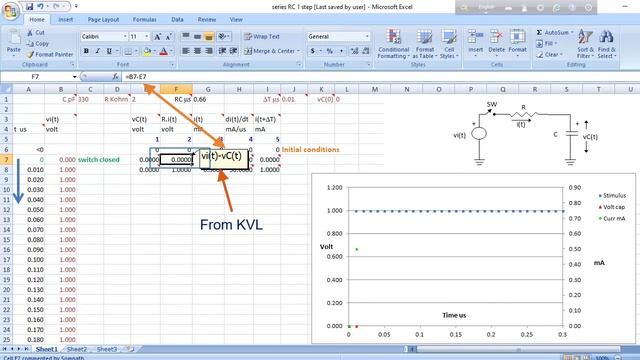This screenshot has width=640, height=360.
Task: Toggle bold formatting
Action: click(x=86, y=51)
